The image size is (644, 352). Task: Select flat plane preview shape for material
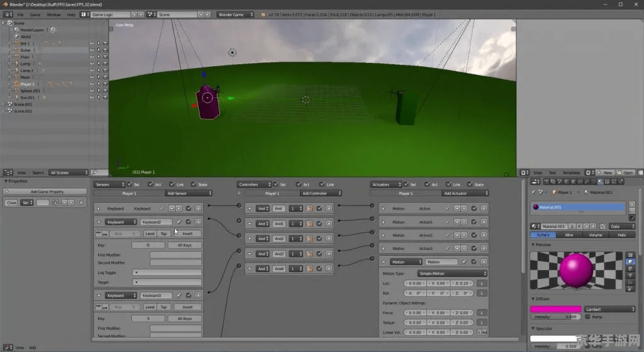(x=630, y=255)
